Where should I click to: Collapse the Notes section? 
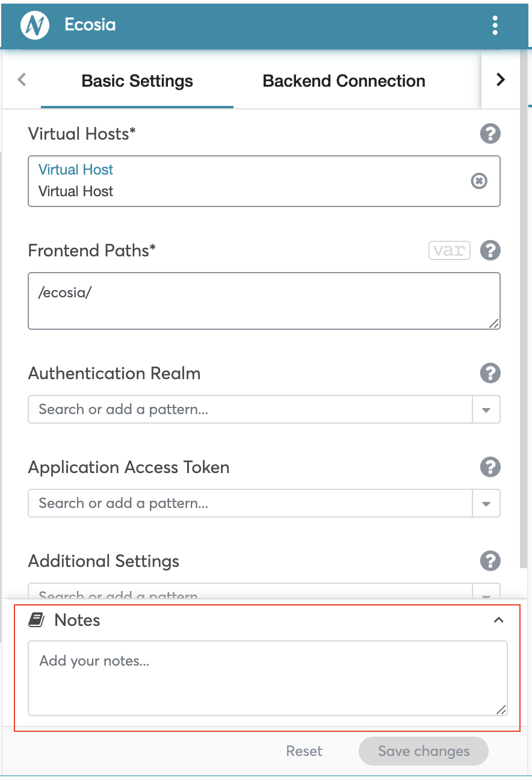pyautogui.click(x=498, y=620)
